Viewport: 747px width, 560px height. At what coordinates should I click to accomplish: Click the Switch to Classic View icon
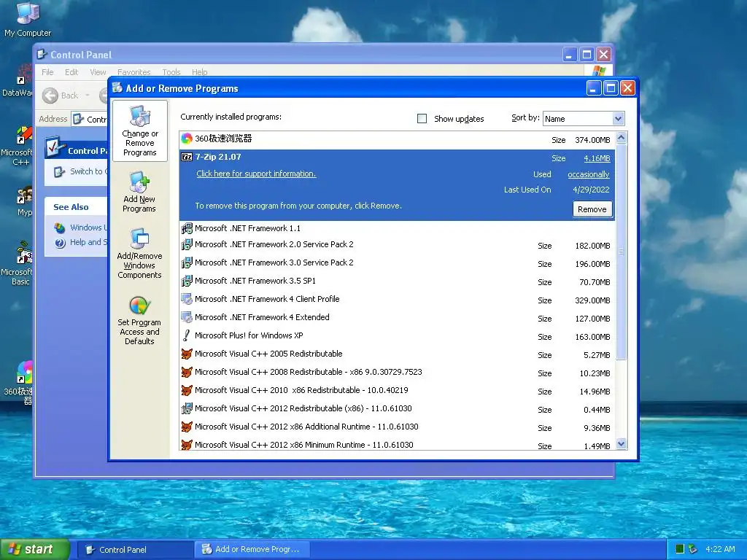[60, 172]
